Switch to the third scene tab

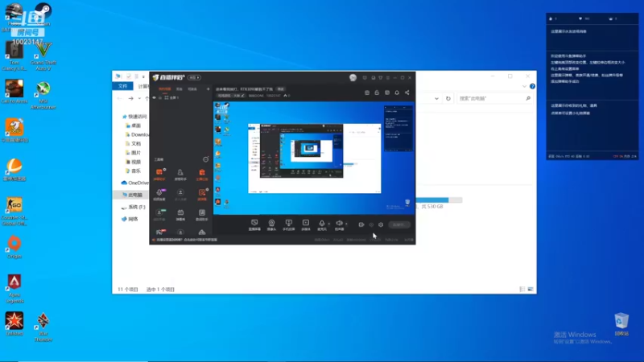192,88
